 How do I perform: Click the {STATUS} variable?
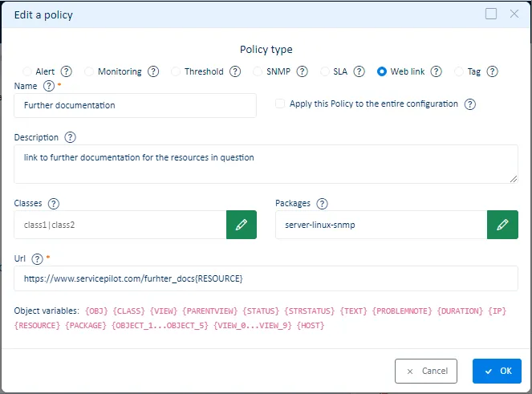pyautogui.click(x=261, y=311)
